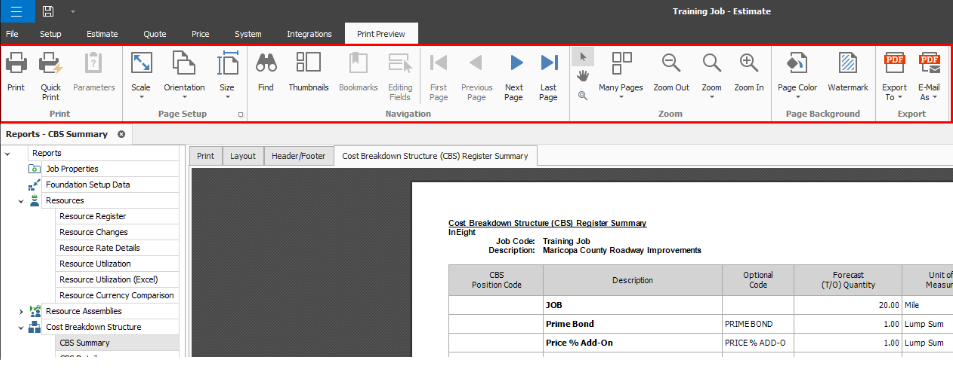
Task: Open the Resource Register report
Action: (x=93, y=216)
